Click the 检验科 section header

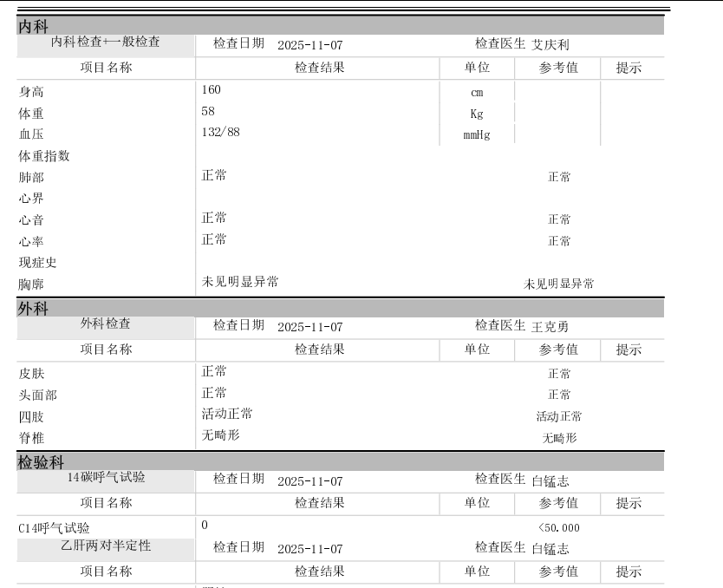point(41,462)
